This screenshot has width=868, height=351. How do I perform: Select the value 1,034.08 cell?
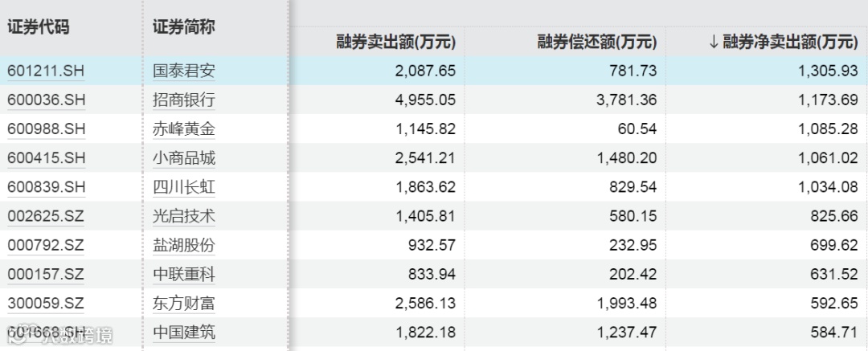coord(829,187)
